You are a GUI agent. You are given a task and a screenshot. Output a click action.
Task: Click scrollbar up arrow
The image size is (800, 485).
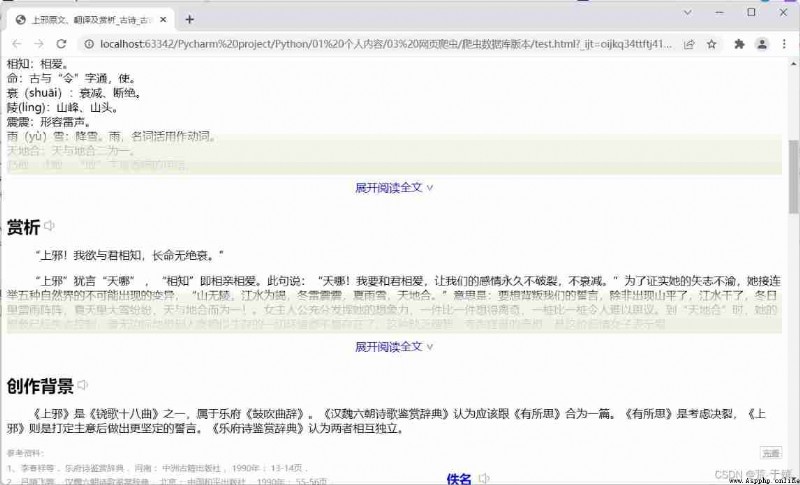tap(793, 64)
